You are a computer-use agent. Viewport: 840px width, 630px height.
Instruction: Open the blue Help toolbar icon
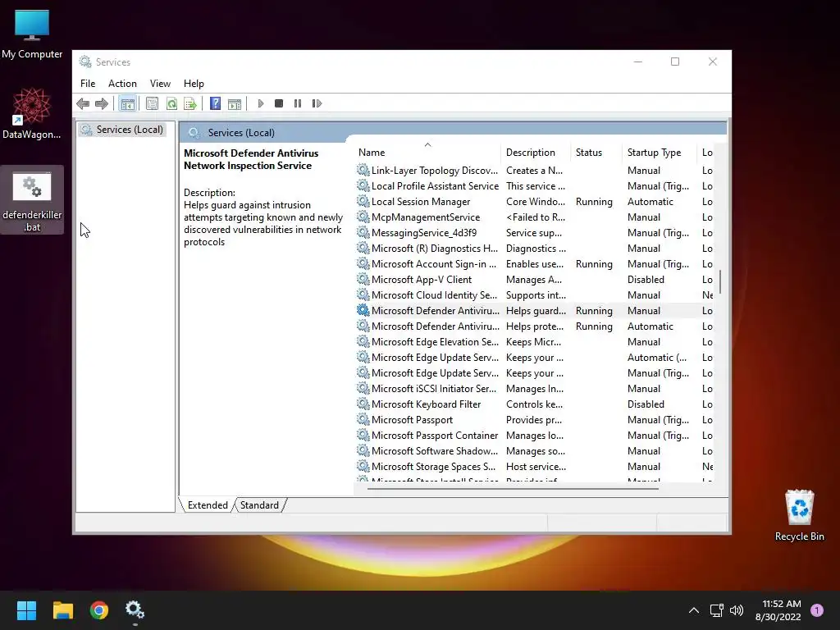click(x=216, y=103)
